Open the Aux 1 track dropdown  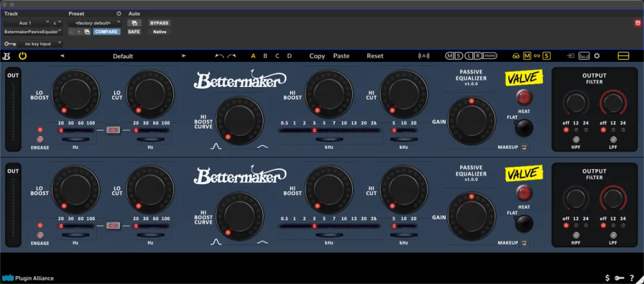(27, 23)
